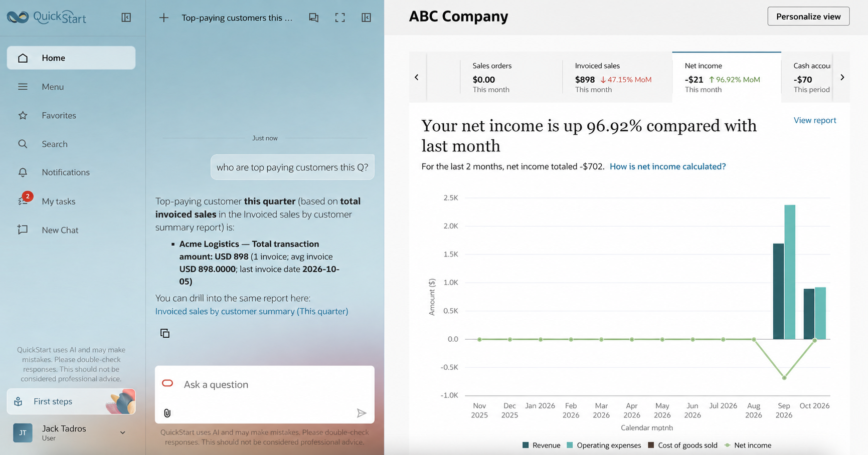Open Invoiced sales by customer summary link
This screenshot has width=868, height=455.
252,311
